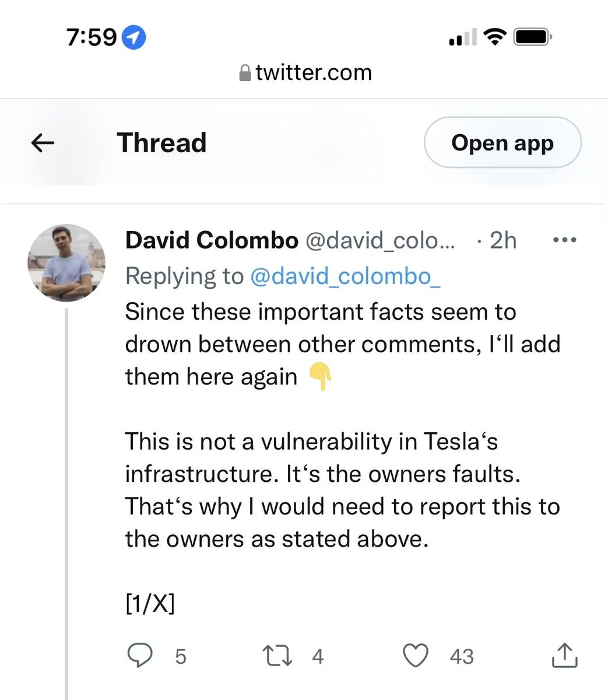Retweet David Colombo's tweet

coord(277,656)
